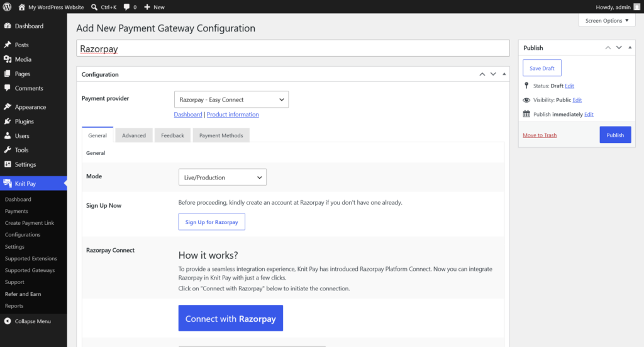Edit the Public visibility link

(577, 100)
